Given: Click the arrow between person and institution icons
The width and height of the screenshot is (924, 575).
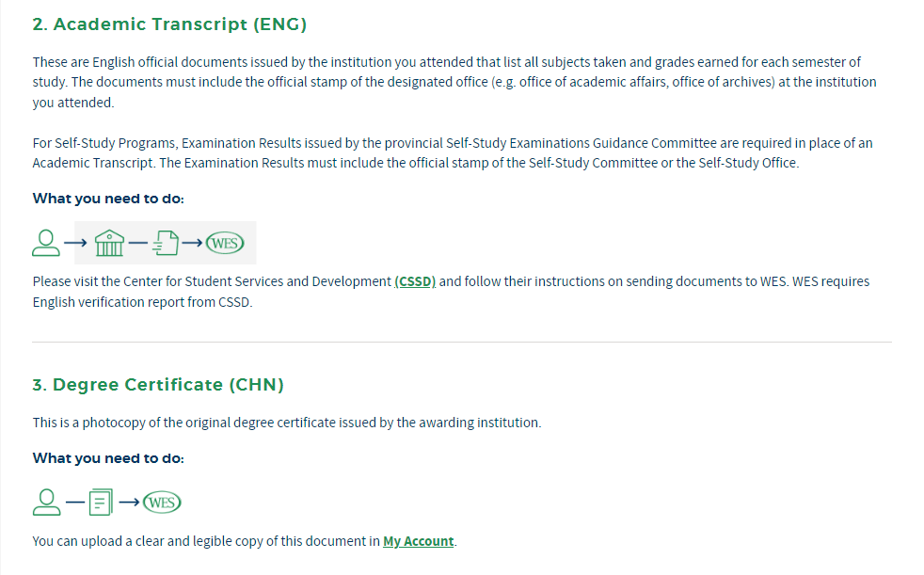Looking at the screenshot, I should (x=75, y=243).
